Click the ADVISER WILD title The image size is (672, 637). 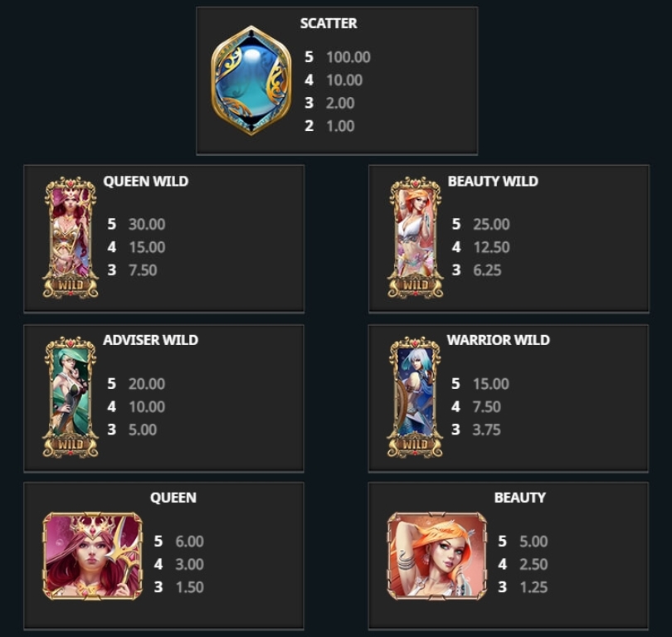[150, 340]
